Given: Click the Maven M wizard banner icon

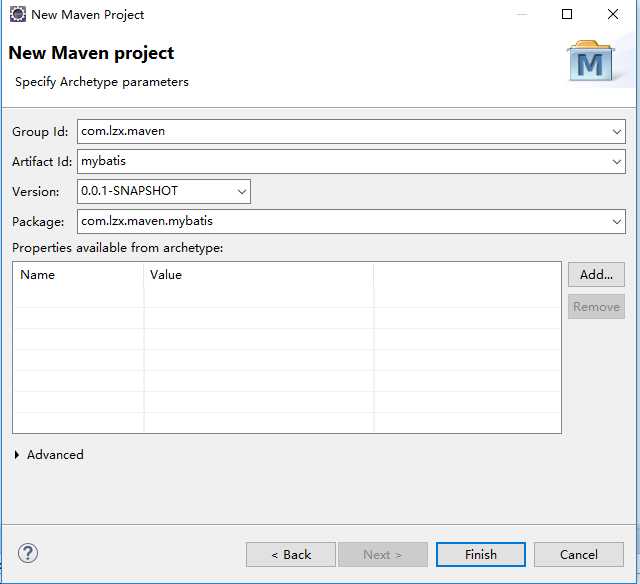Looking at the screenshot, I should point(591,60).
